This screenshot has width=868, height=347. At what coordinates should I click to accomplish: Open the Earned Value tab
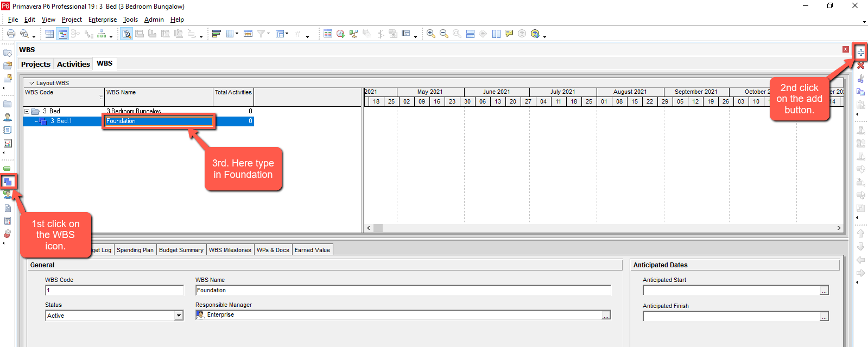(312, 250)
